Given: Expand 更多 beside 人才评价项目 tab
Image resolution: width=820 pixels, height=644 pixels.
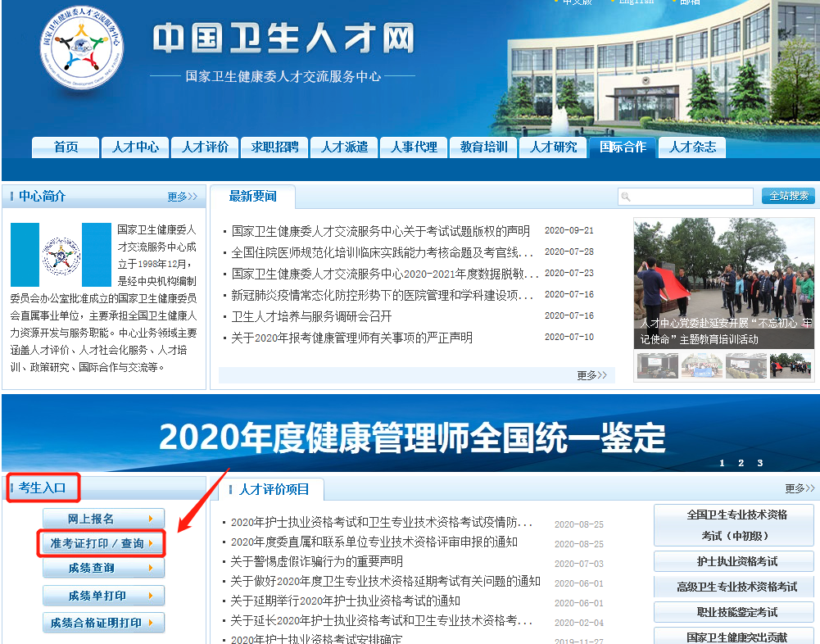Looking at the screenshot, I should click(800, 488).
